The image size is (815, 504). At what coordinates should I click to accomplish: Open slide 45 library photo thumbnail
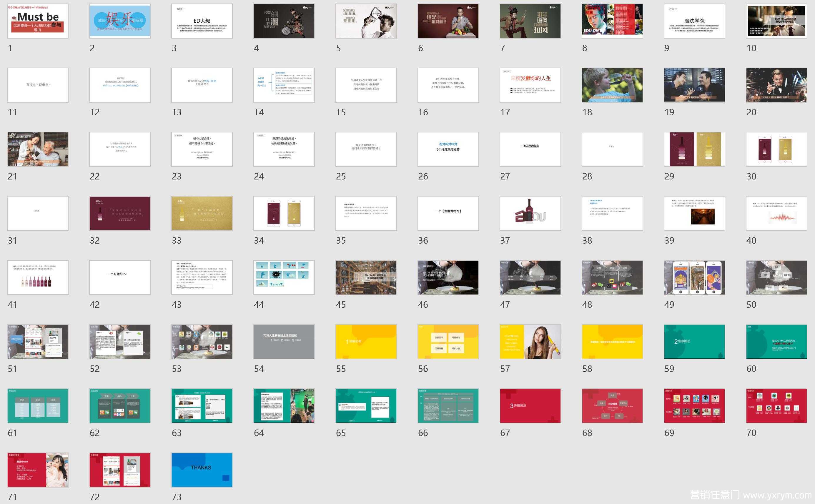click(x=366, y=278)
